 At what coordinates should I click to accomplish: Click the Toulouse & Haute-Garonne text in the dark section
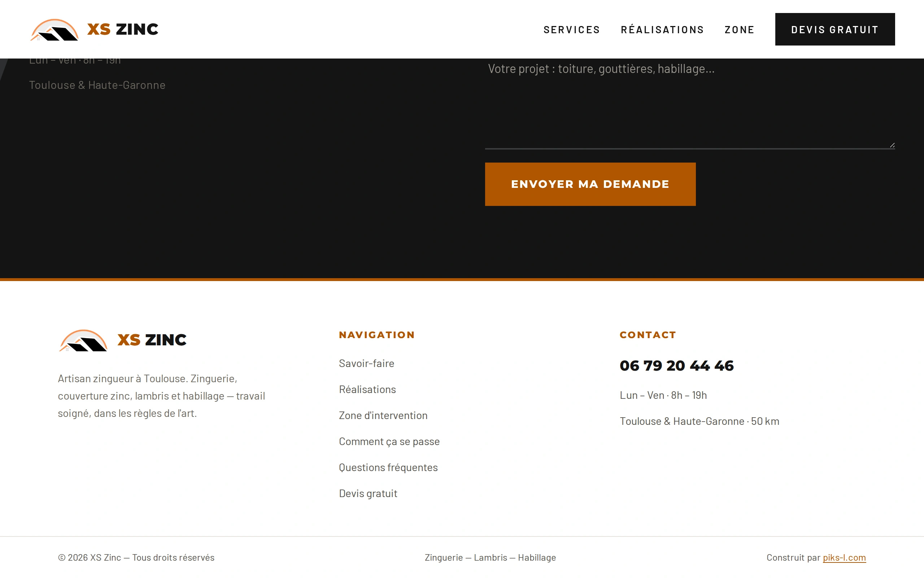(x=97, y=85)
